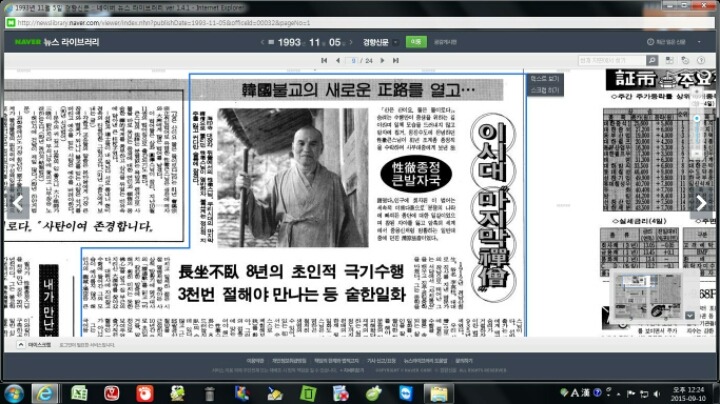Viewport: 720px width, 404px height.
Task: Open the calendar icon beside the year
Action: (x=271, y=42)
